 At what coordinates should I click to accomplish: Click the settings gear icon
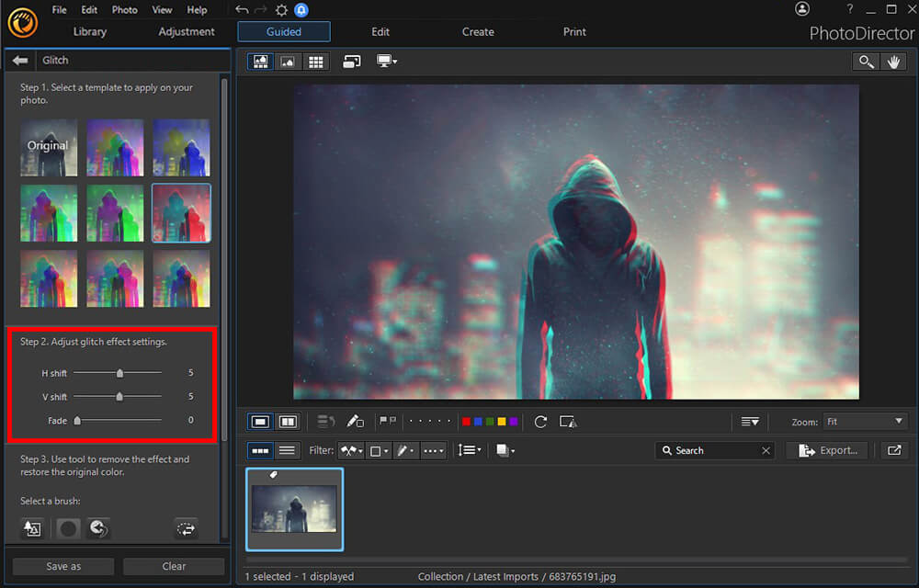tap(281, 10)
